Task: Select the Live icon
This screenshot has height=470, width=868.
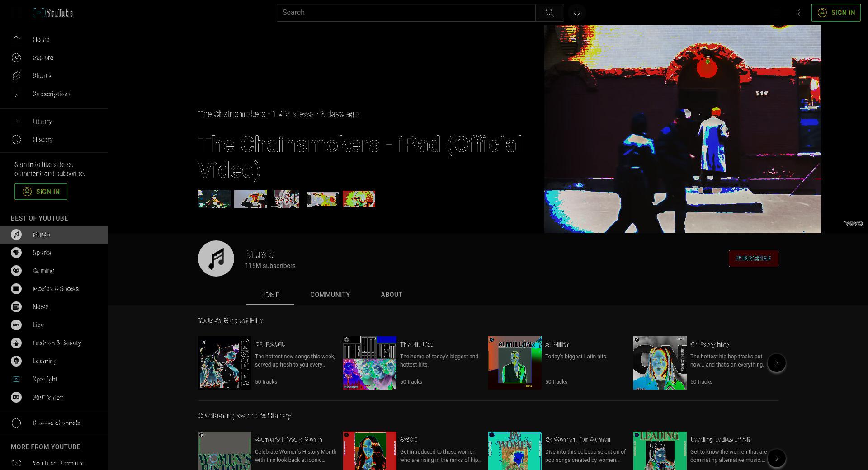Action: click(x=16, y=325)
